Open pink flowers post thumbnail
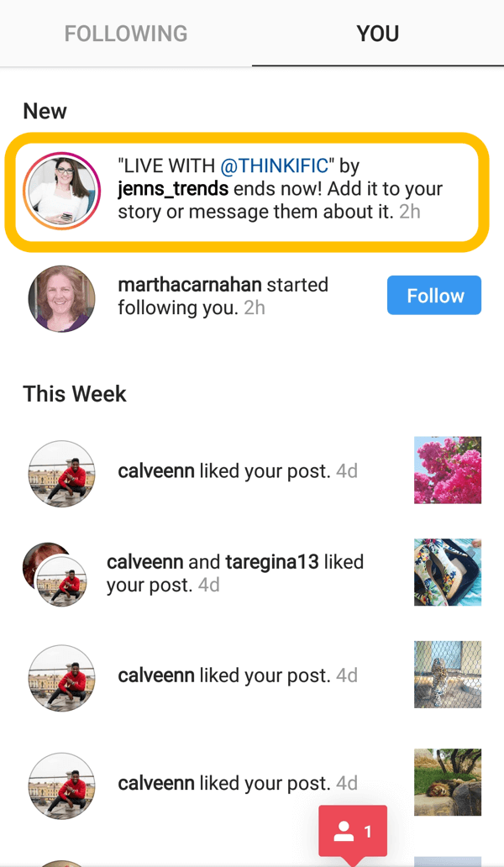Image resolution: width=504 pixels, height=867 pixels. (448, 470)
